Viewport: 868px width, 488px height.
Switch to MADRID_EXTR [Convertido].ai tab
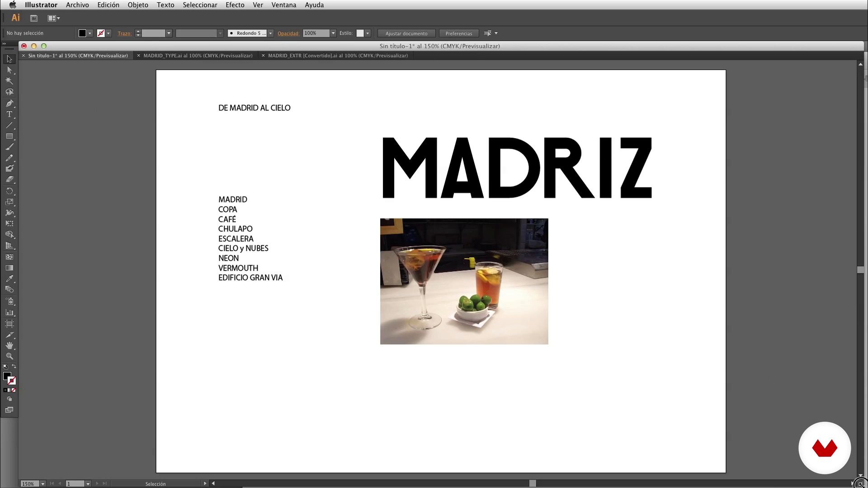338,56
